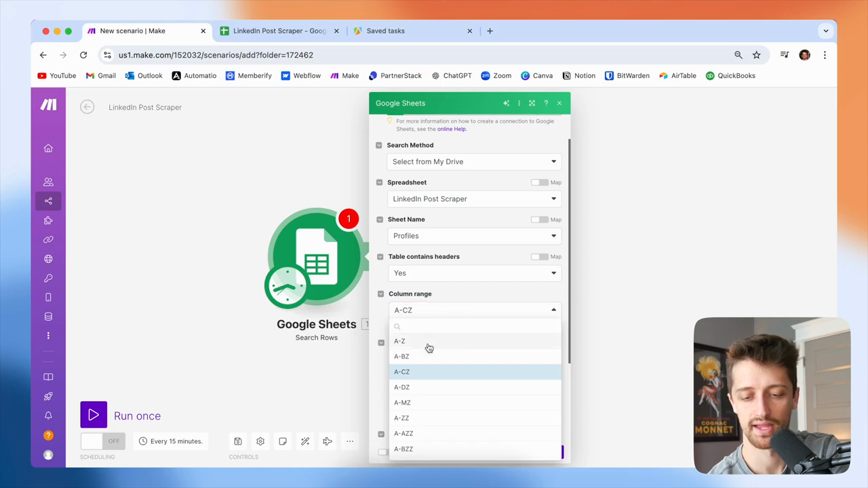Collapse the Column range field checkbox
The image size is (868, 488).
click(x=380, y=294)
